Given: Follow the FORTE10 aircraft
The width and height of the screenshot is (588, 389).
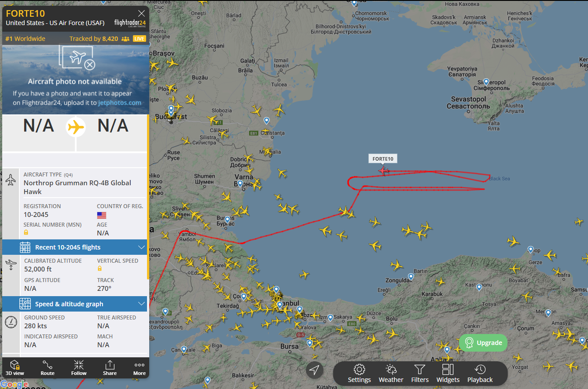Looking at the screenshot, I should 79,367.
